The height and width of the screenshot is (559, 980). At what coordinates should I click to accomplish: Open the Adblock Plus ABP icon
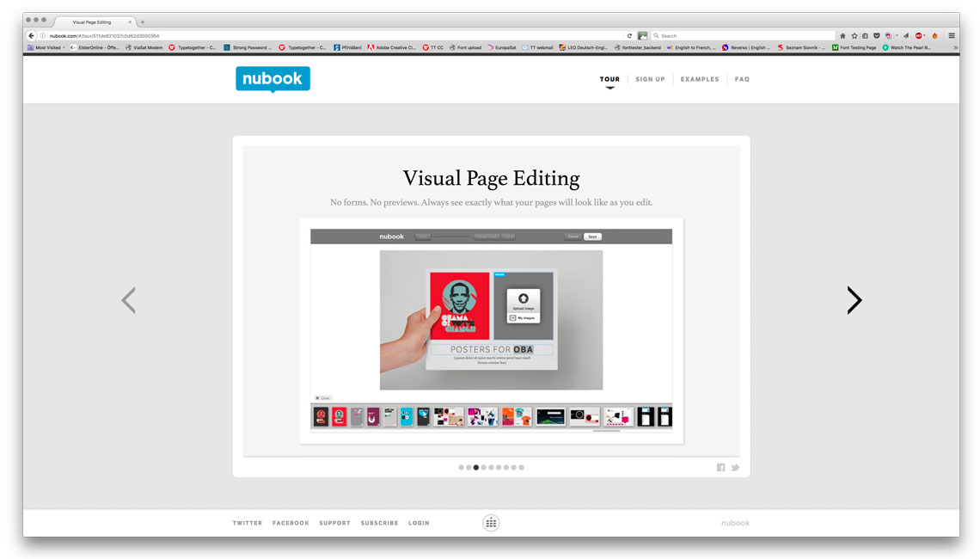coord(918,35)
